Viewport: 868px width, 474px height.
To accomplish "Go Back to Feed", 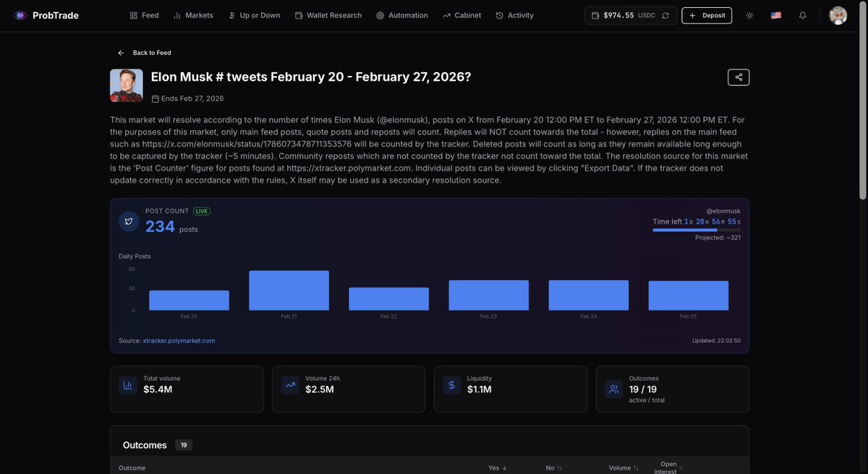I will [145, 53].
